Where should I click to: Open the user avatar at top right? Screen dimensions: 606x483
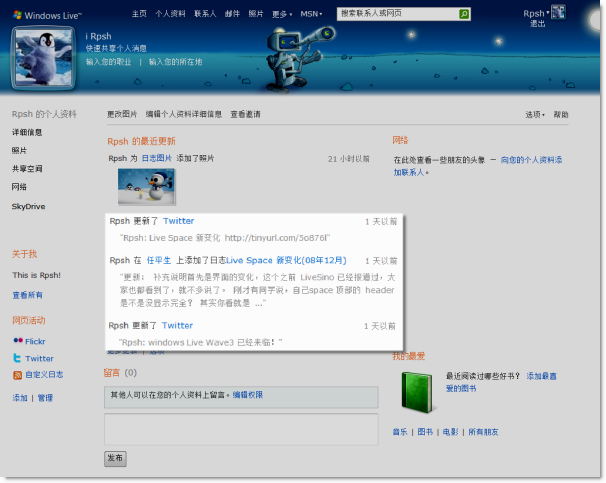click(x=558, y=12)
